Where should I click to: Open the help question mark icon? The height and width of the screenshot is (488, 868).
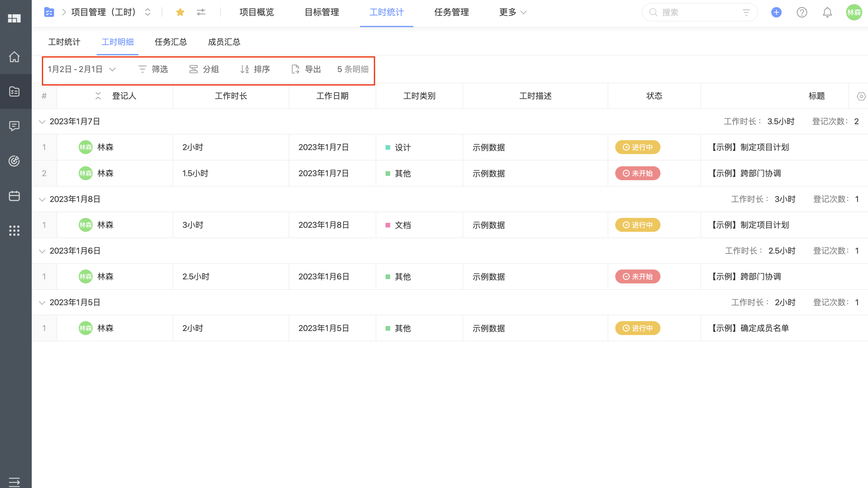click(x=802, y=12)
